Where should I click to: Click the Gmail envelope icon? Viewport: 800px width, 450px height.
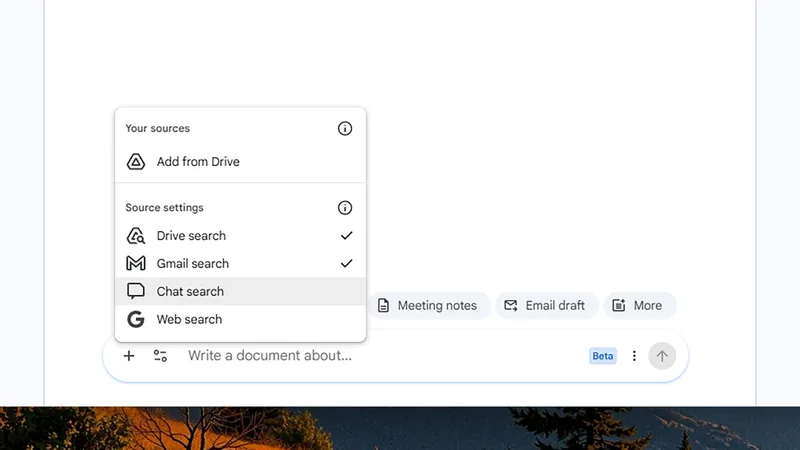pyautogui.click(x=136, y=264)
